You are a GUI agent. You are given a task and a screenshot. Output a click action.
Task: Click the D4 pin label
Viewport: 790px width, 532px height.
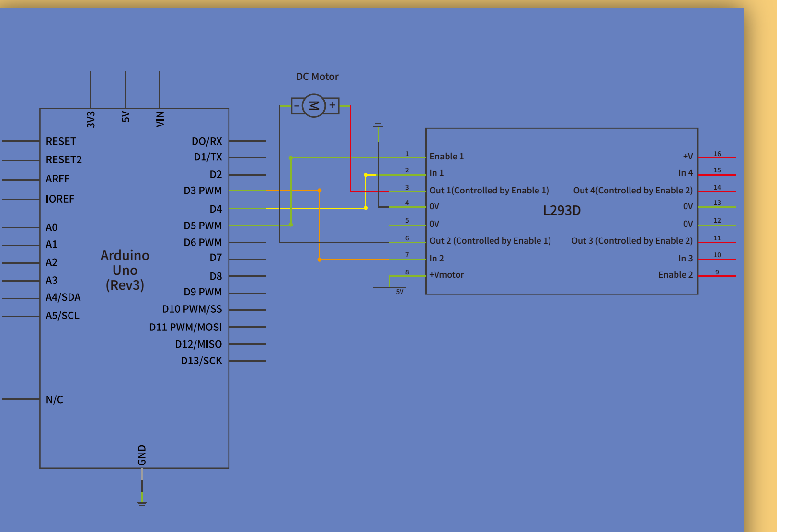coord(216,209)
